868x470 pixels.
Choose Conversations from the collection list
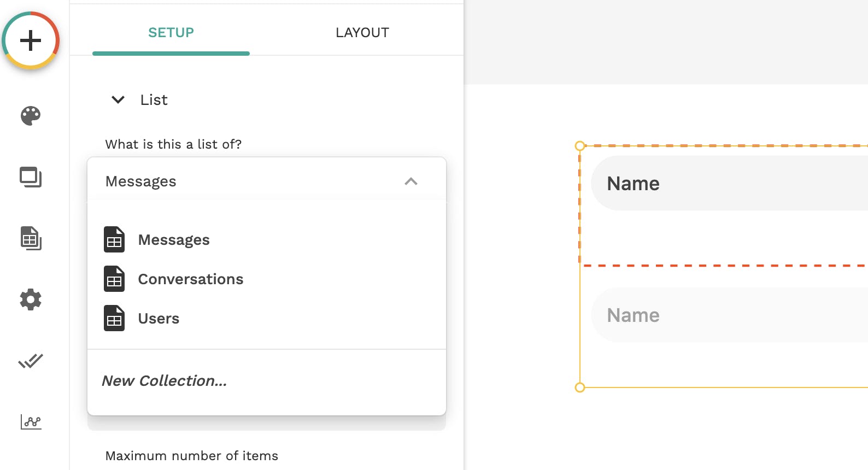[x=190, y=279]
